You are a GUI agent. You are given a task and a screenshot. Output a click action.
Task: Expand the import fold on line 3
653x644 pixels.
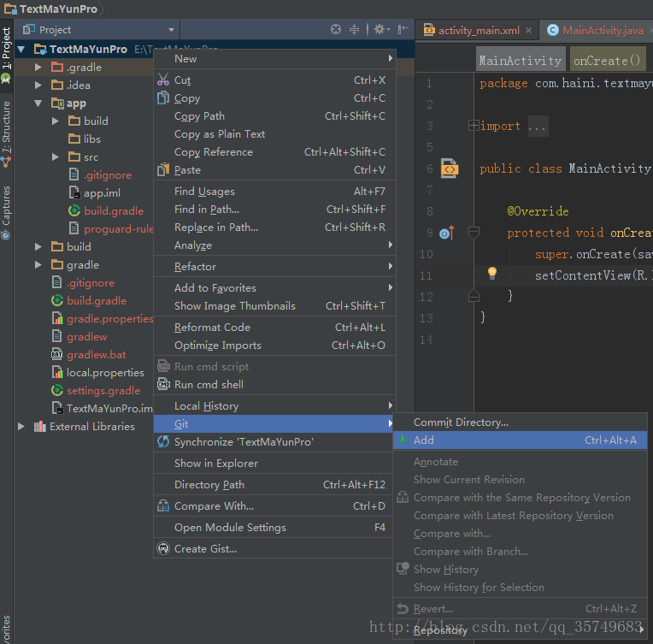[474, 125]
